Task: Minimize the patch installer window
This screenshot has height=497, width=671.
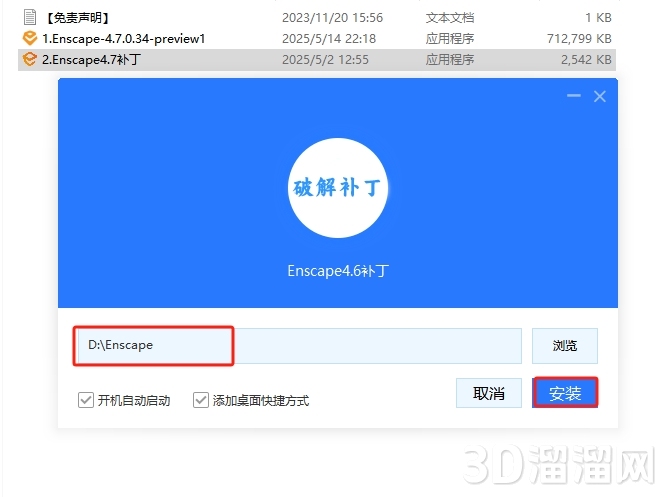Action: [x=574, y=96]
